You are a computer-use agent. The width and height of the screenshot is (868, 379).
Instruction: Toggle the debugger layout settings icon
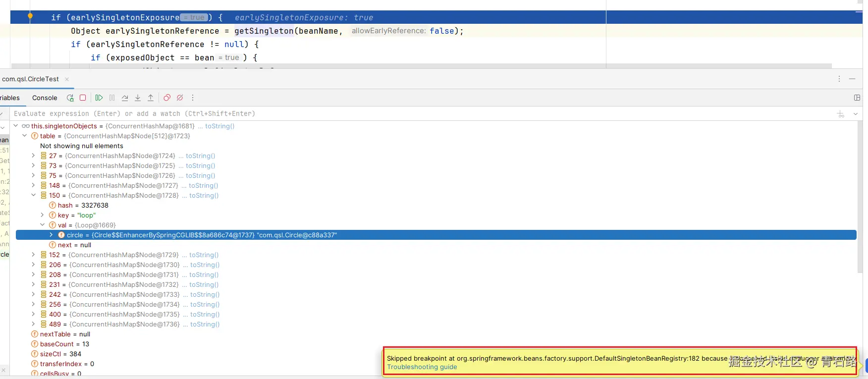point(857,98)
